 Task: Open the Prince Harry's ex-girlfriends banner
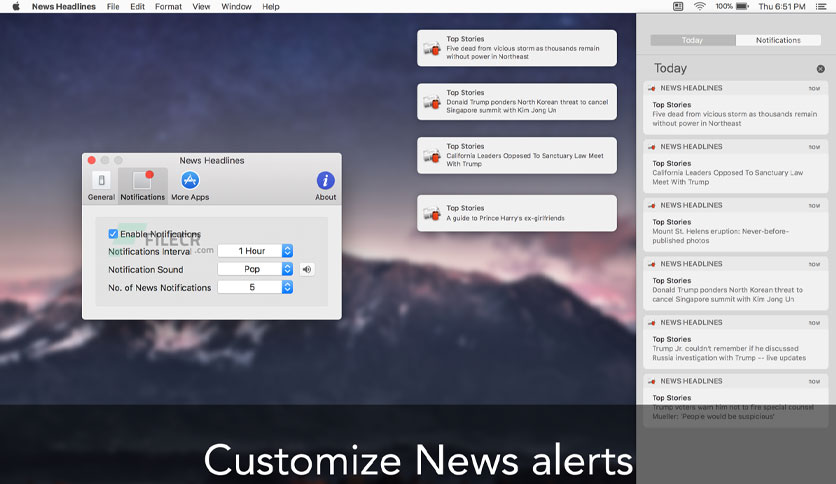[x=517, y=213]
